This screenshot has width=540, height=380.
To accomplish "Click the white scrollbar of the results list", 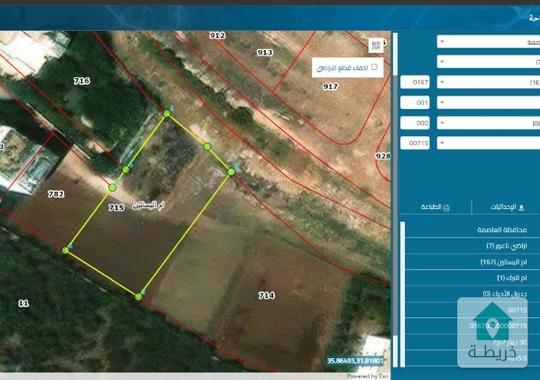I will point(403,295).
